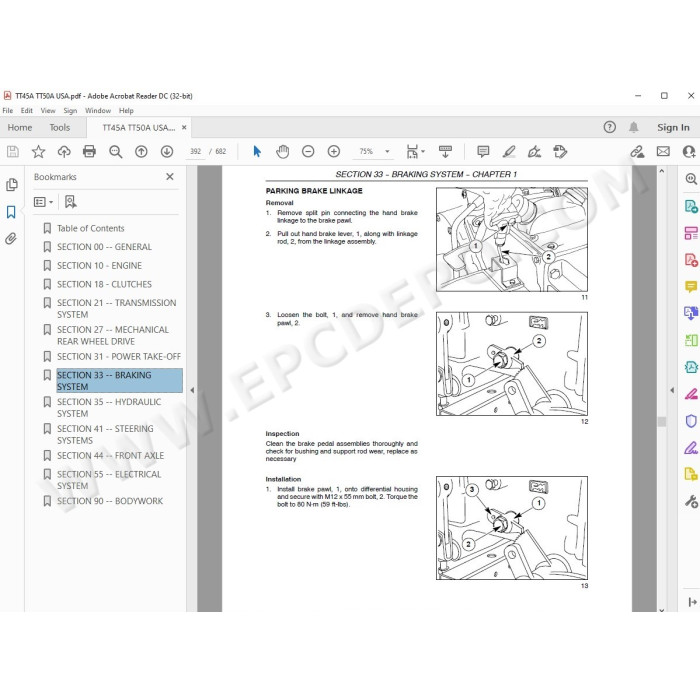Screen dimensions: 700x700
Task: Open the Sign menu
Action: pyautogui.click(x=70, y=110)
